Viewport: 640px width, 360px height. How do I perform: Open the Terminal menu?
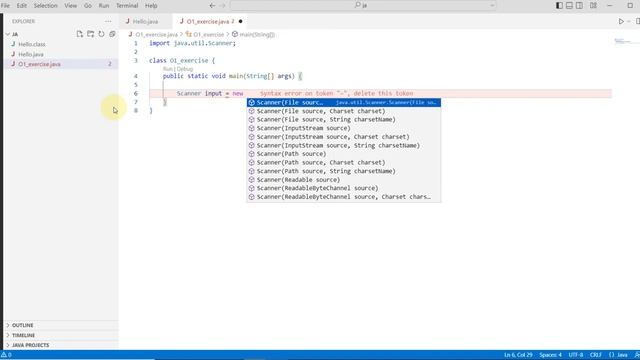[127, 6]
